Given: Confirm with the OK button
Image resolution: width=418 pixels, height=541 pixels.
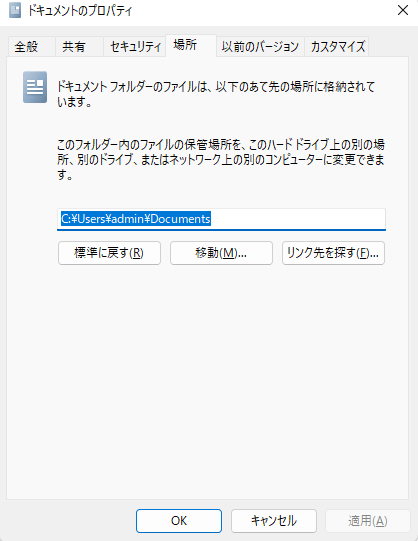Looking at the screenshot, I should click(179, 521).
